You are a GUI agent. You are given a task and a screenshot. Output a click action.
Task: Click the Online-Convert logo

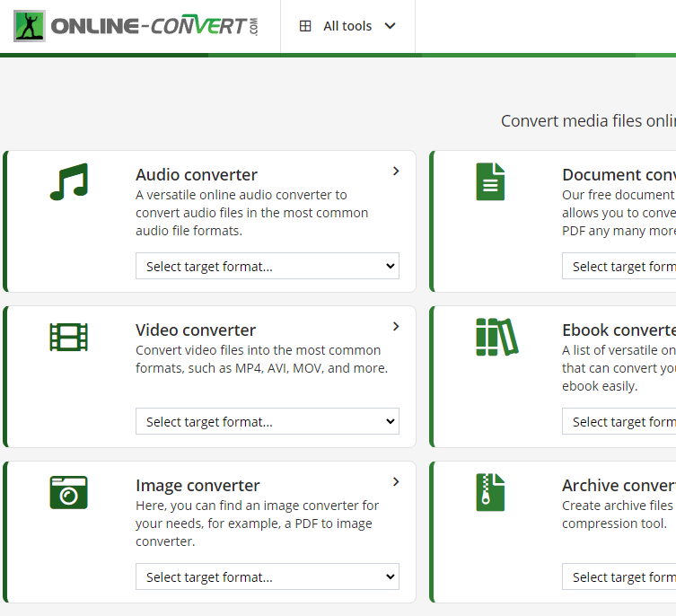136,26
